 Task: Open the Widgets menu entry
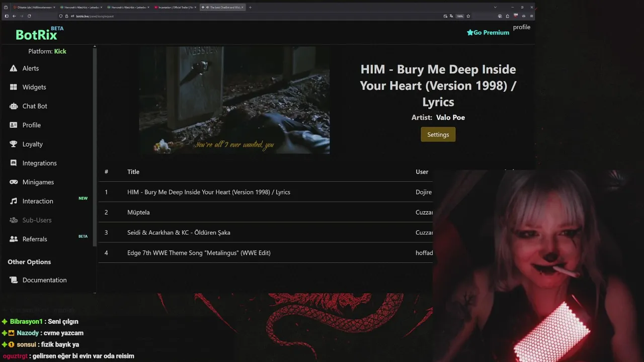pyautogui.click(x=34, y=87)
